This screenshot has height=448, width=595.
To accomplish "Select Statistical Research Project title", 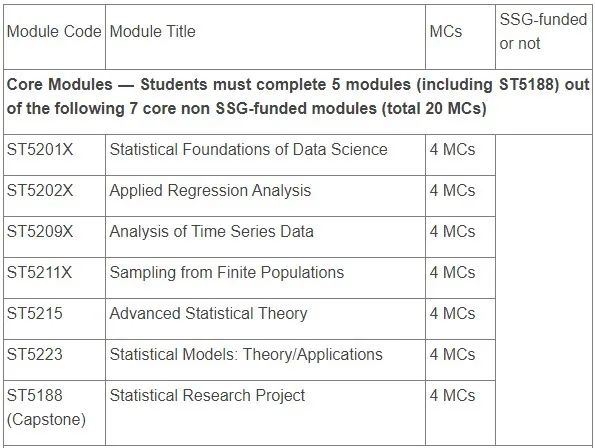I will pyautogui.click(x=207, y=395).
